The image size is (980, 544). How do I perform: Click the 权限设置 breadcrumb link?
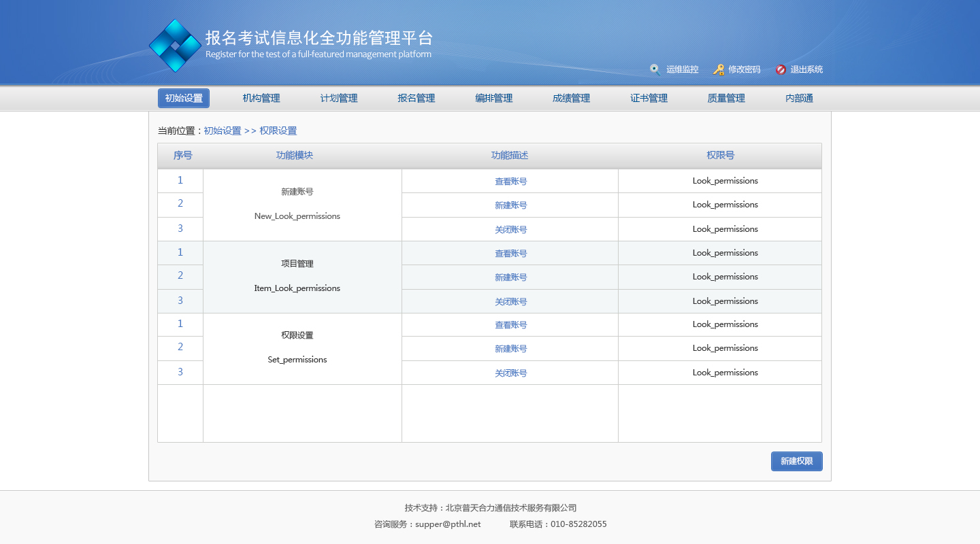278,131
